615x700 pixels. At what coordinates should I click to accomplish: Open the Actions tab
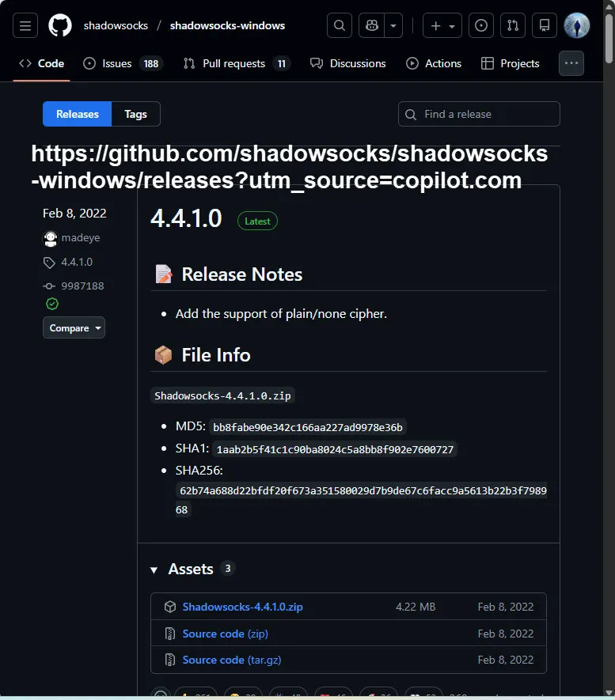pyautogui.click(x=433, y=63)
